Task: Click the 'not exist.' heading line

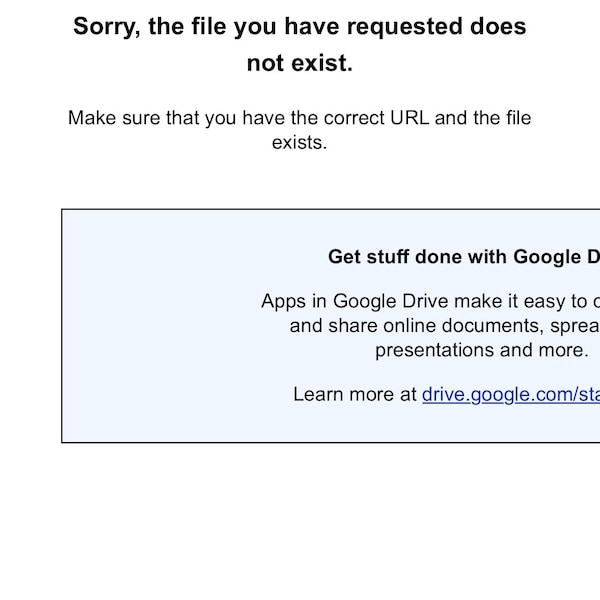Action: click(x=300, y=63)
